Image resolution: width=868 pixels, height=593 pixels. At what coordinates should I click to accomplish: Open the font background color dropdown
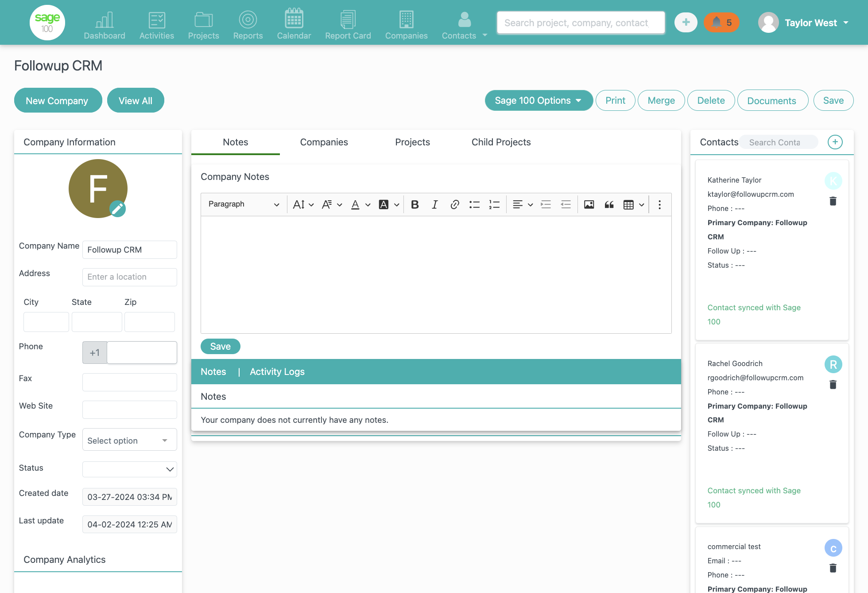click(x=389, y=204)
